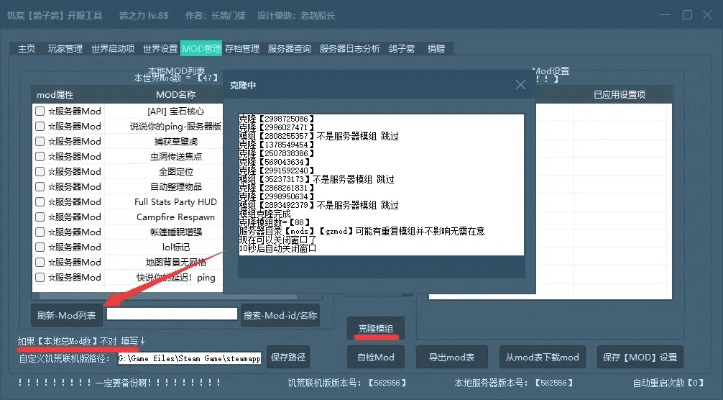The image size is (723, 400).
Task: Open the 捐赠 tab
Action: click(x=436, y=48)
